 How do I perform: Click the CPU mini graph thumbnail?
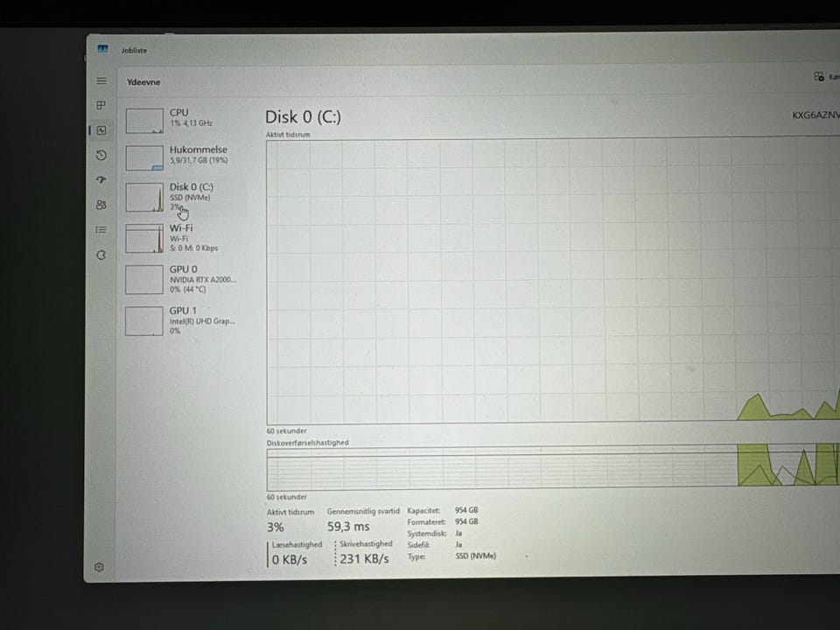point(144,121)
